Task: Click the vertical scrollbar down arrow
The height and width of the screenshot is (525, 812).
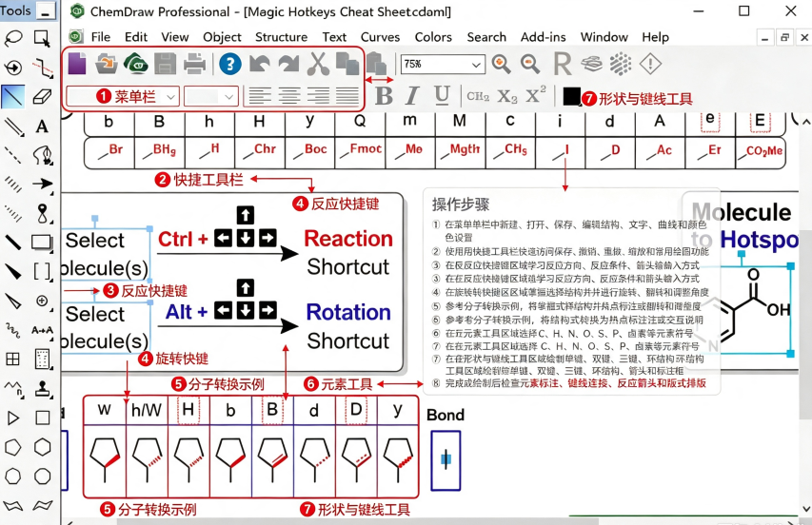Action: point(805,509)
